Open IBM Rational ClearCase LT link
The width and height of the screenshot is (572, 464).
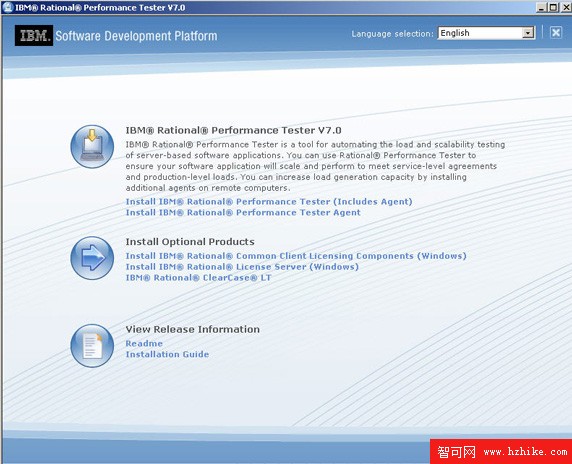(198, 278)
